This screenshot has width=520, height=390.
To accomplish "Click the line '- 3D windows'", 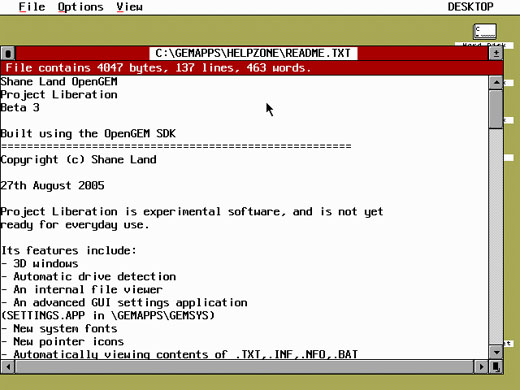I will click(x=40, y=264).
